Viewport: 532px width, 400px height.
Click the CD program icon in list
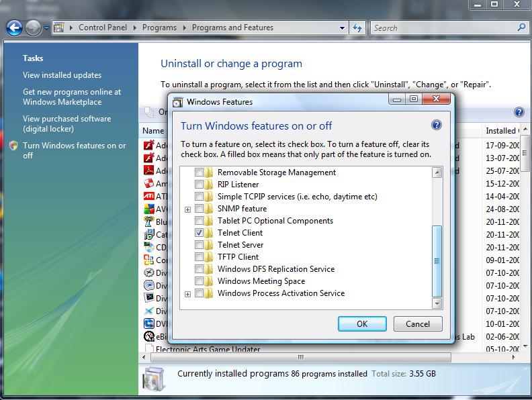(149, 247)
